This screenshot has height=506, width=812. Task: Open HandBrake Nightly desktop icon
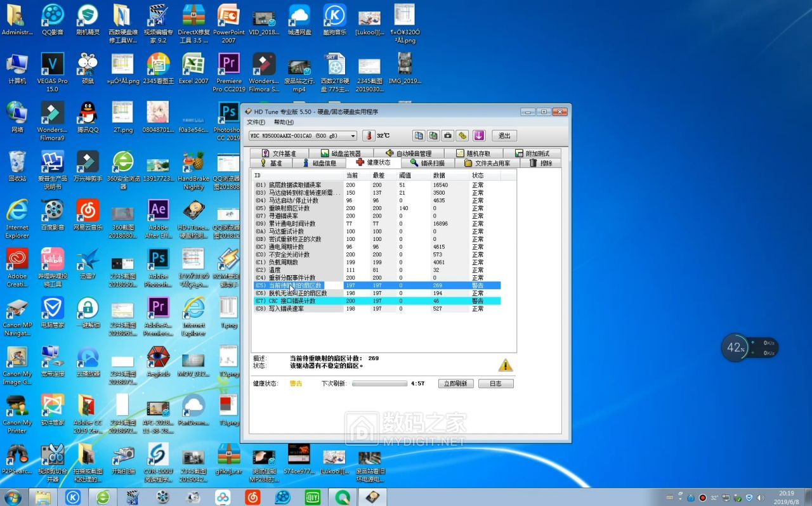[x=193, y=169]
